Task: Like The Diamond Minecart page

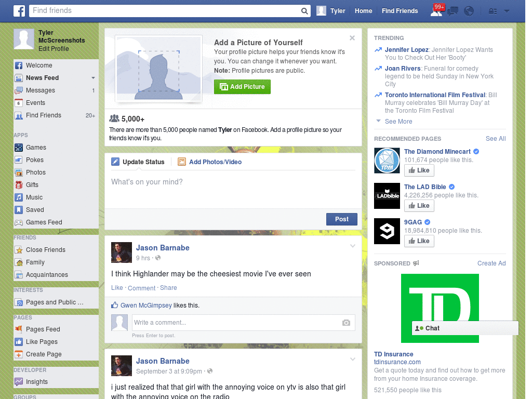Action: (419, 170)
